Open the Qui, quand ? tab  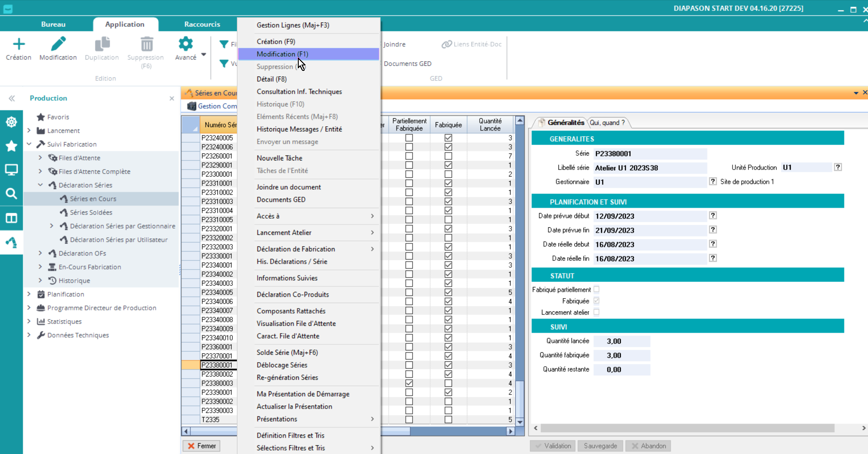(x=607, y=123)
